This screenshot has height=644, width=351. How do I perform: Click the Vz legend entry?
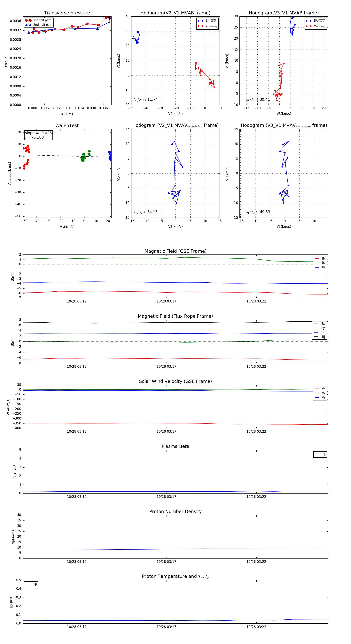(x=320, y=398)
